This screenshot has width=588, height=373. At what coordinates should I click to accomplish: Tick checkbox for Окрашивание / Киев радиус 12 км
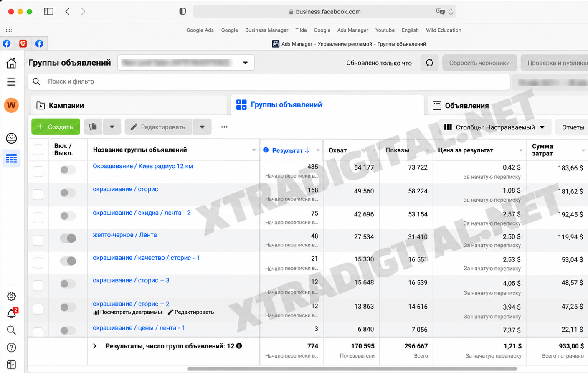[x=38, y=171]
